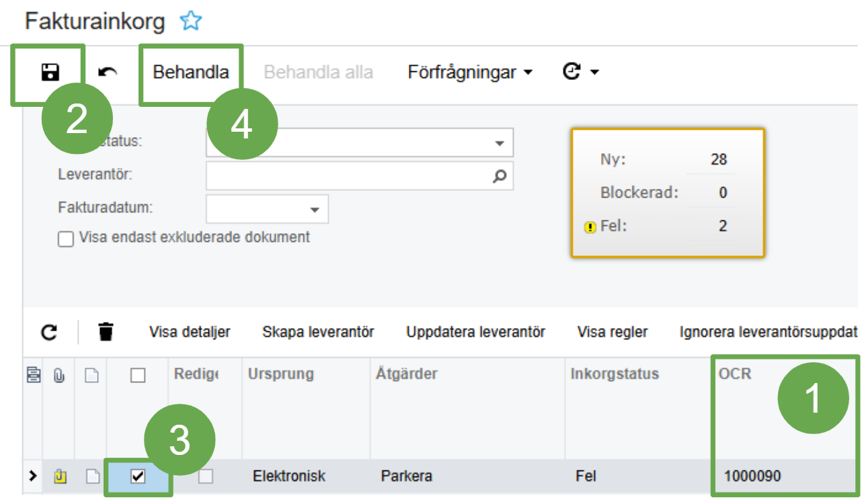
Task: Toggle Visa endast exkluderade dokument checkbox
Action: (x=66, y=239)
